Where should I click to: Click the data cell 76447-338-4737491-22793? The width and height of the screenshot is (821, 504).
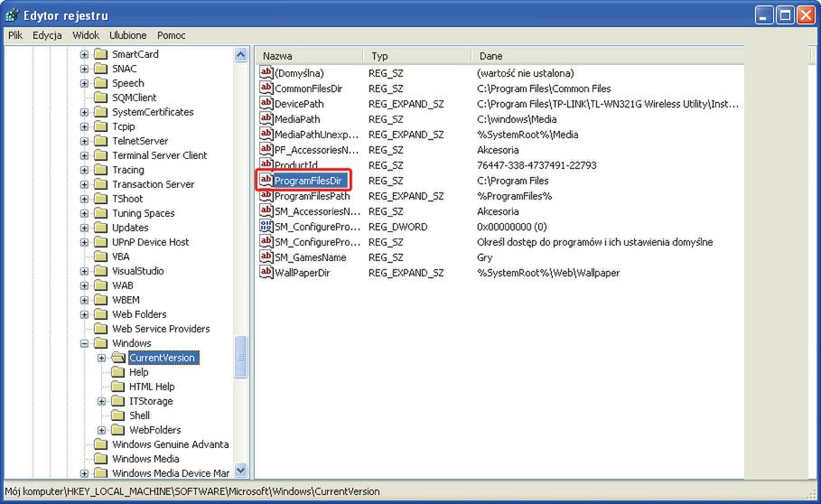click(x=536, y=165)
